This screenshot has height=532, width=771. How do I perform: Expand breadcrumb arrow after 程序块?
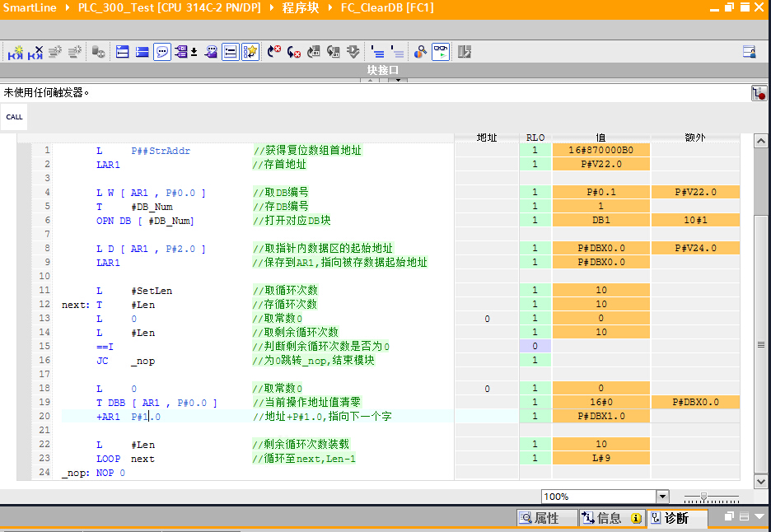(330, 8)
